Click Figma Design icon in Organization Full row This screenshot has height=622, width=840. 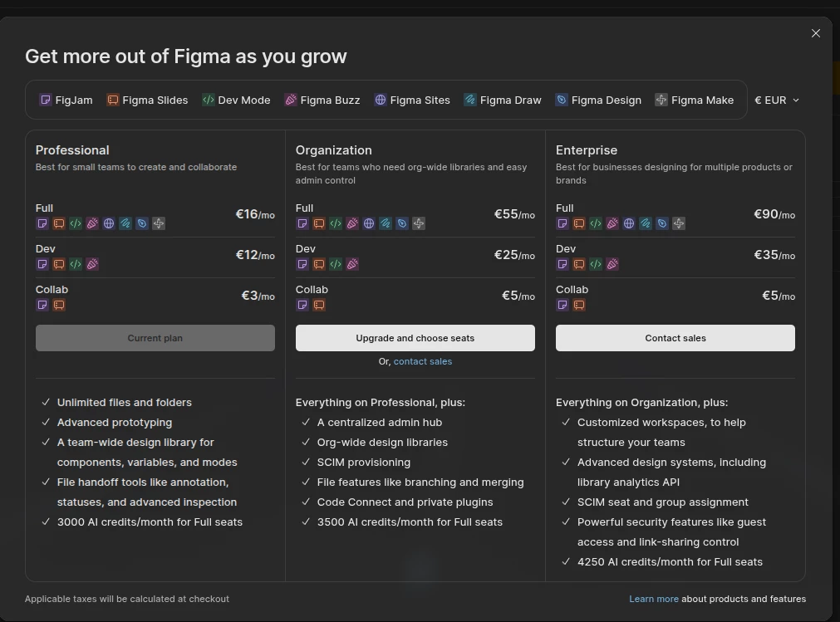pos(402,223)
